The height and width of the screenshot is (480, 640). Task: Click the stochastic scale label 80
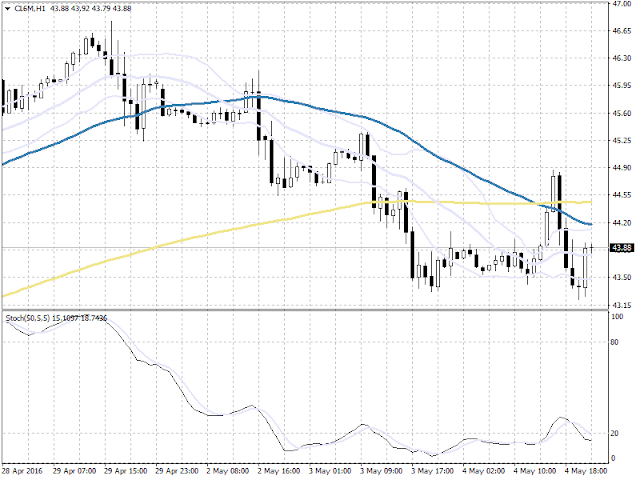click(615, 342)
